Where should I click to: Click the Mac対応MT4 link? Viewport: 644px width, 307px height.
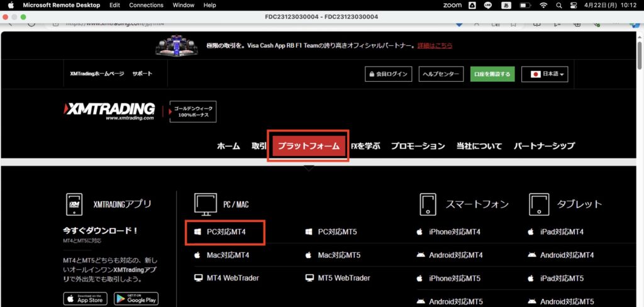pos(228,255)
